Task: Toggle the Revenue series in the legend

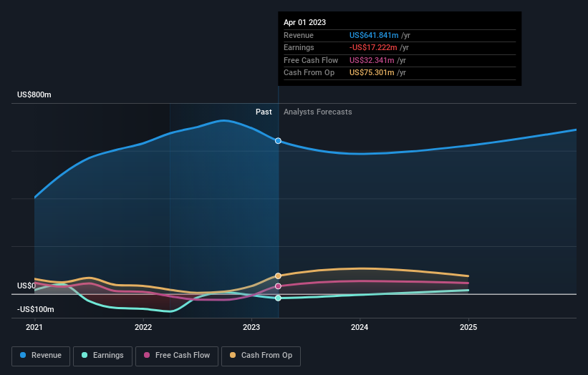Action: (x=42, y=355)
